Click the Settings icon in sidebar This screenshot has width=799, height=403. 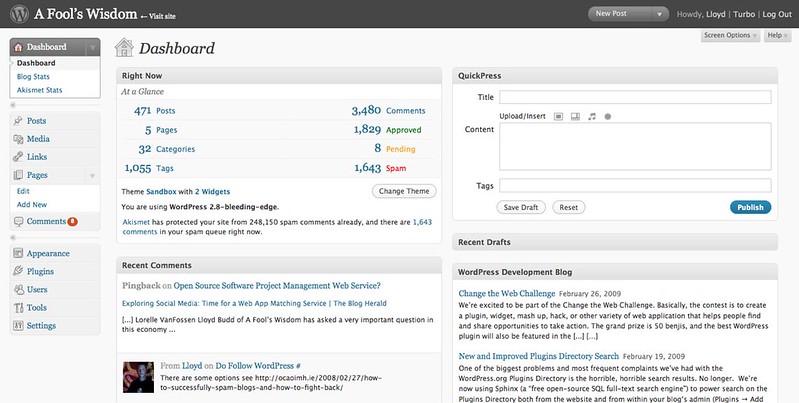tap(18, 326)
